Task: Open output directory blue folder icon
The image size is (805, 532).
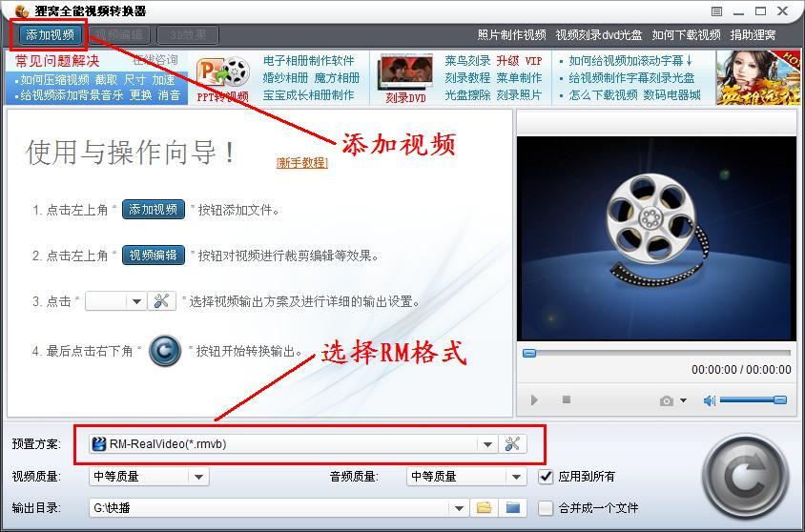Action: [512, 508]
